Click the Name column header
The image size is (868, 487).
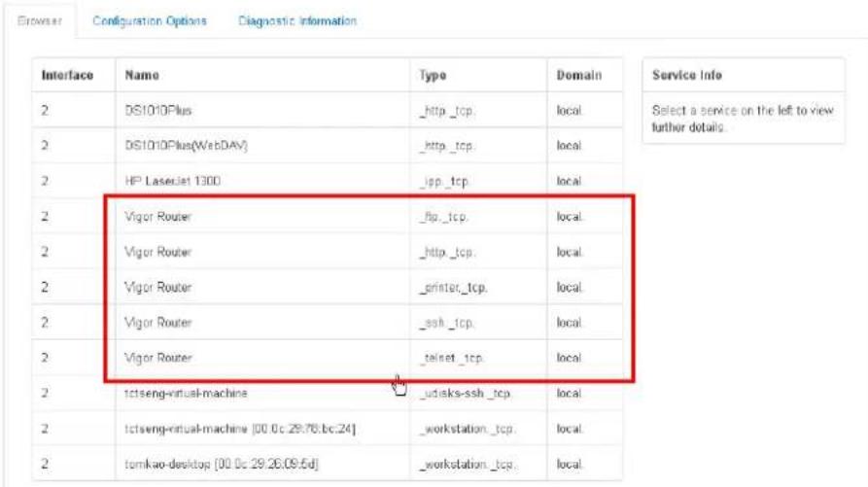[x=142, y=75]
